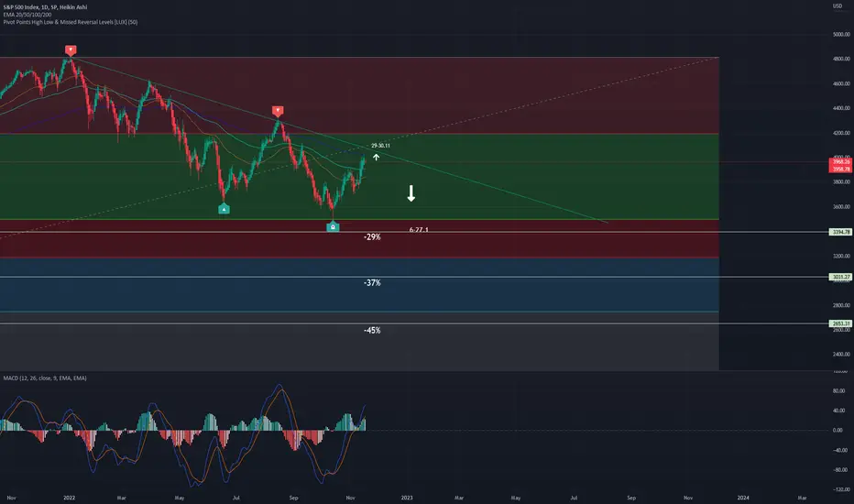Click the -29% drawdown text label
Image resolution: width=854 pixels, height=504 pixels.
pos(372,237)
